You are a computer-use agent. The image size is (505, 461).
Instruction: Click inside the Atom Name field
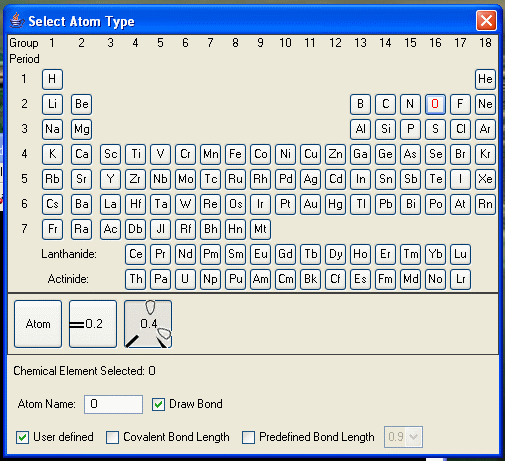[113, 404]
